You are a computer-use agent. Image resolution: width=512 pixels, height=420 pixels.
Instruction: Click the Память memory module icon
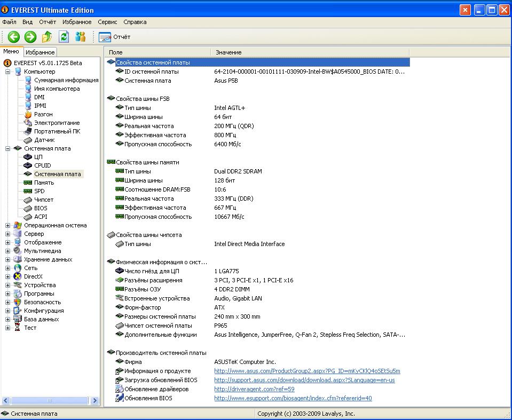(x=28, y=183)
